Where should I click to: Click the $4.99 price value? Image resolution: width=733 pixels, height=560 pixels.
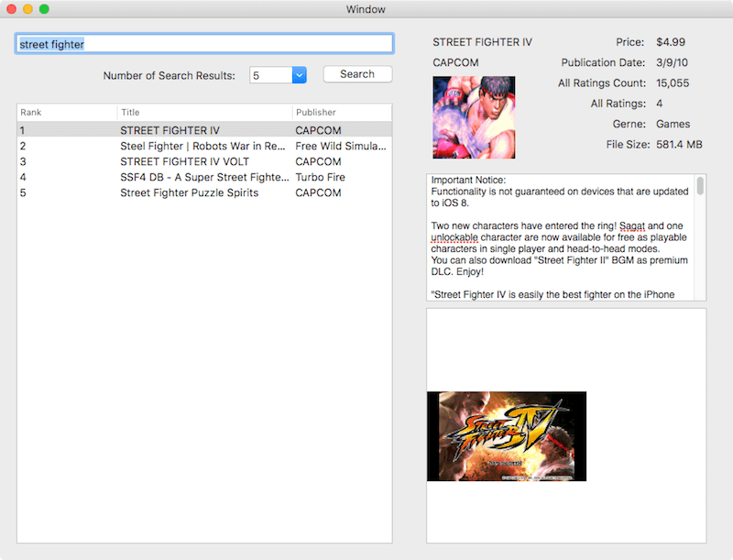671,42
